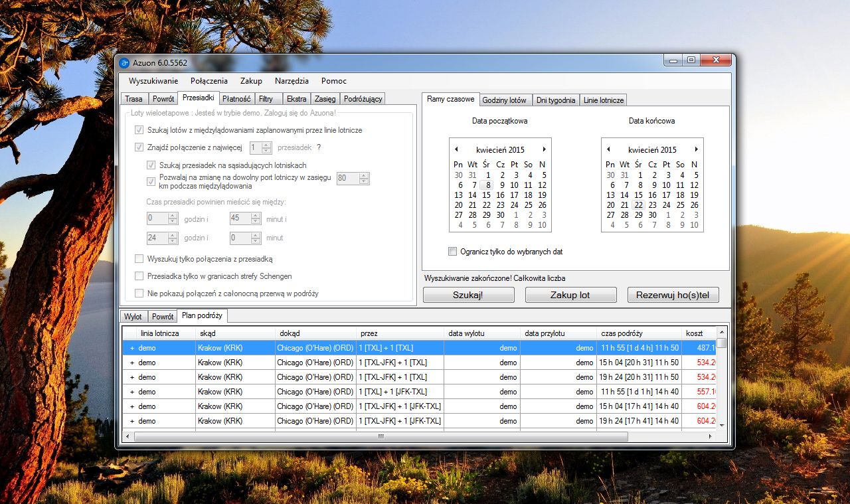The width and height of the screenshot is (850, 504).
Task: Open the Godziny lotów tab
Action: (x=505, y=100)
